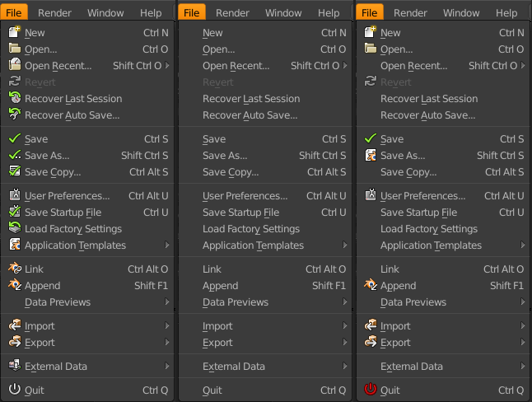Open the Window menu in right panel
This screenshot has width=532, height=402.
461,13
